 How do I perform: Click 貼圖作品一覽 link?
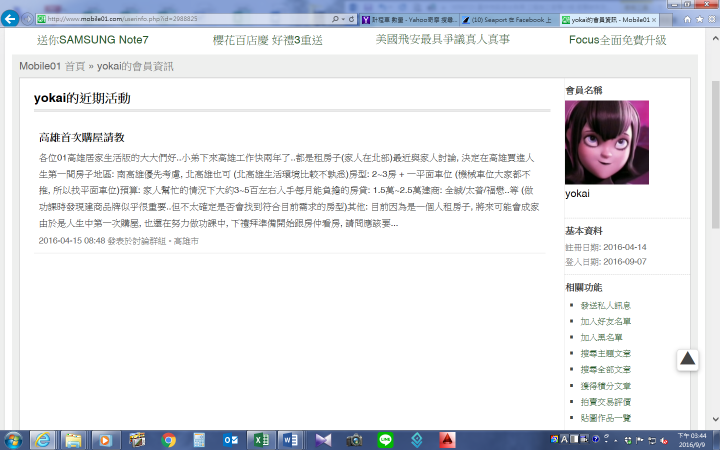(x=605, y=418)
